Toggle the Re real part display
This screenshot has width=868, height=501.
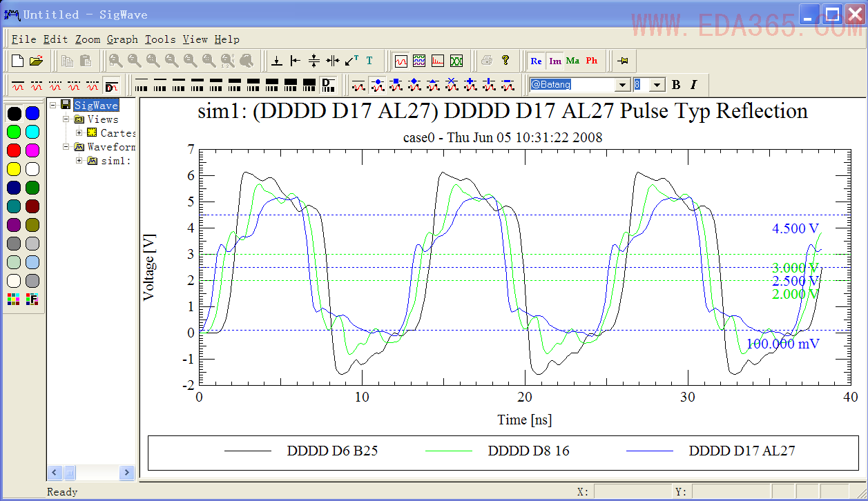(537, 61)
